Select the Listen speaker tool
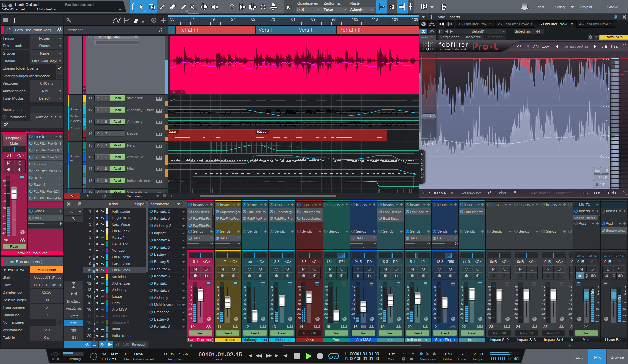This screenshot has width=628, height=364. 215,7
